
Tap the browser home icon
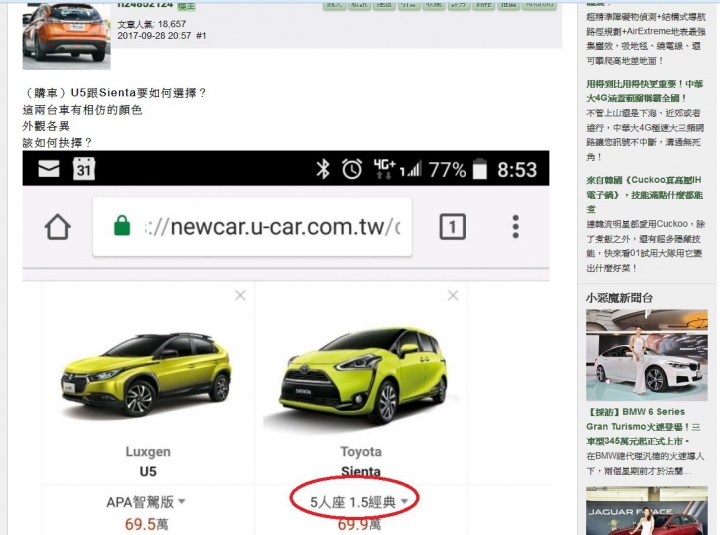58,227
